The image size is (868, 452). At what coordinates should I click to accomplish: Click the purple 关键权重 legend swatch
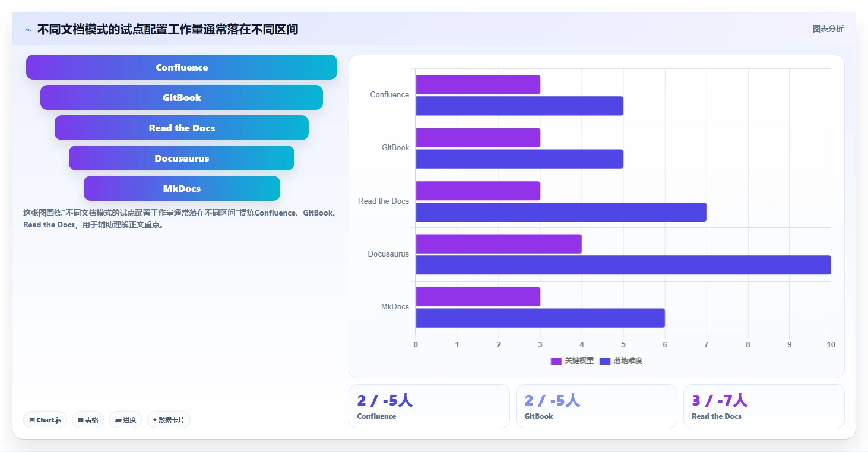pos(556,361)
